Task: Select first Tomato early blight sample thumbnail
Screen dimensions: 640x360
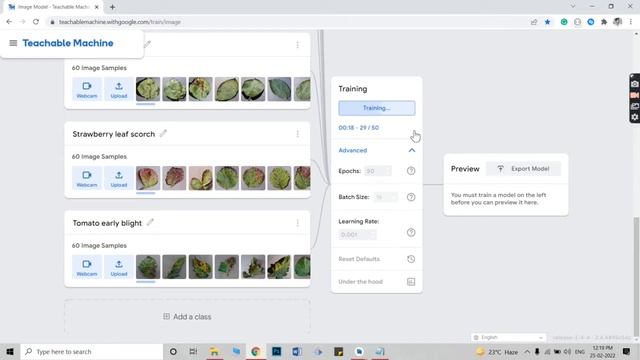Action: pos(148,267)
